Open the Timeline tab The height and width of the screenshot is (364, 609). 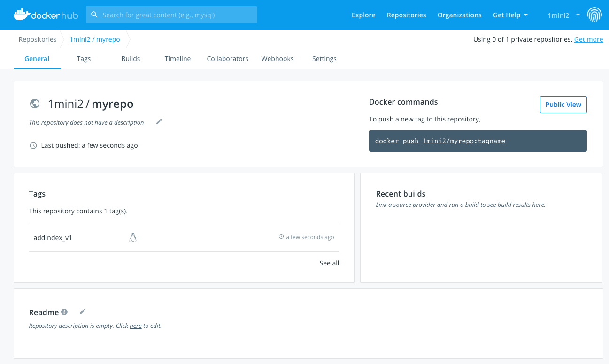tap(177, 59)
